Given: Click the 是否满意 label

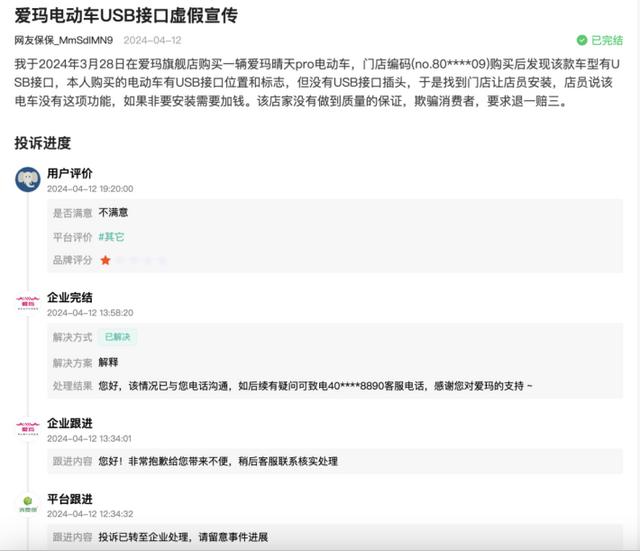Looking at the screenshot, I should click(x=72, y=213).
